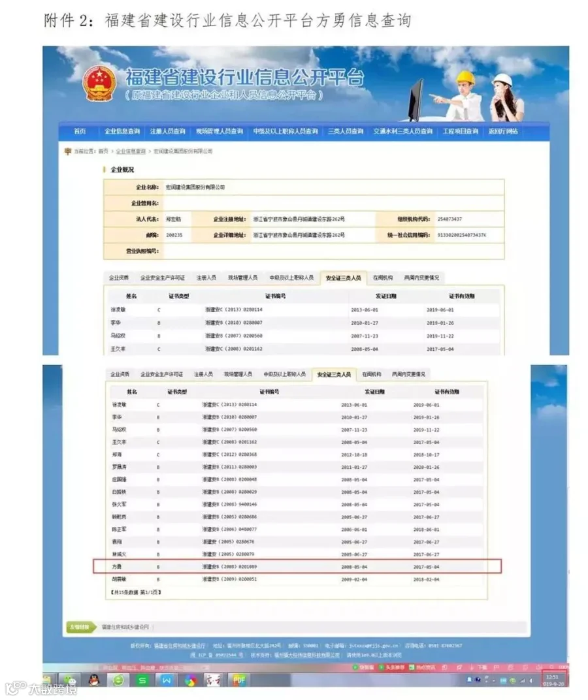Image resolution: width=588 pixels, height=700 pixels.
Task: Open the QQ penguin taskbar icon
Action: pos(94,680)
